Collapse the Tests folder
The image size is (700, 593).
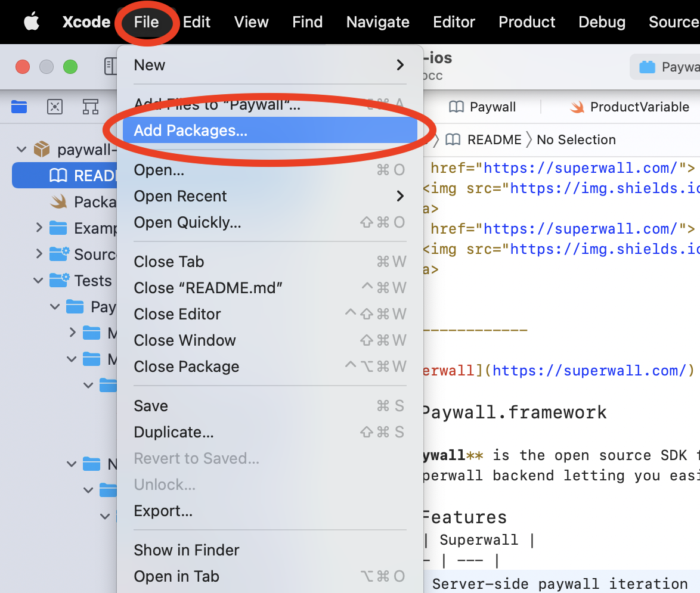point(39,280)
